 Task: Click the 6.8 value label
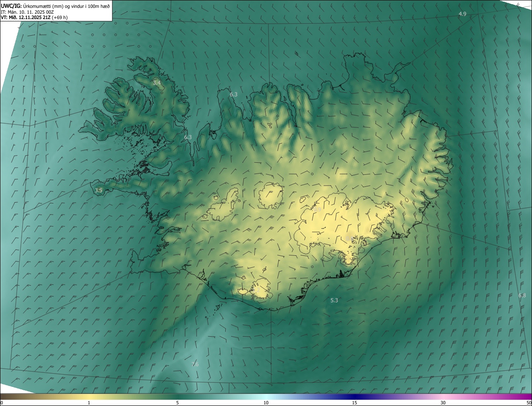point(522,296)
